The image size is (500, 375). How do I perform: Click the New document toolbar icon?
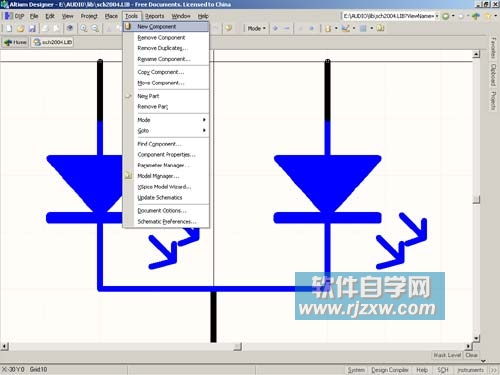click(x=9, y=29)
